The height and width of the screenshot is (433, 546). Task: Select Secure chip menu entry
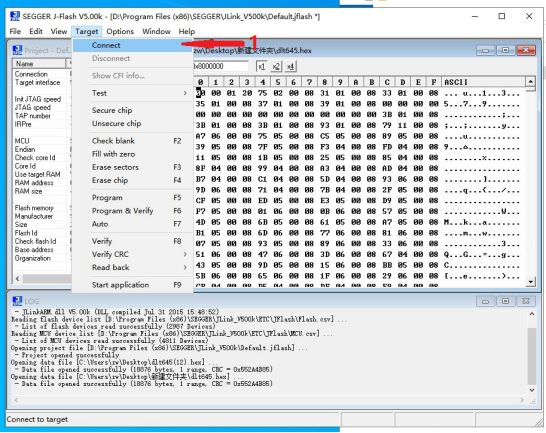coord(132,110)
